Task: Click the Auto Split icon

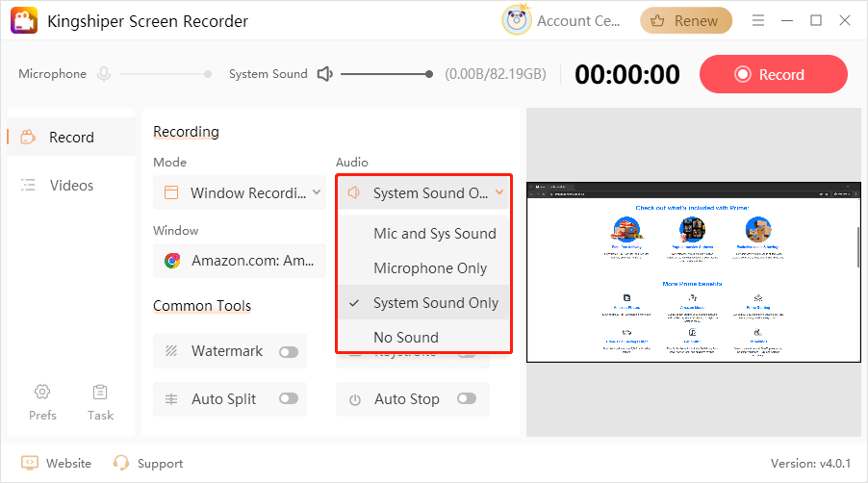Action: [x=171, y=399]
